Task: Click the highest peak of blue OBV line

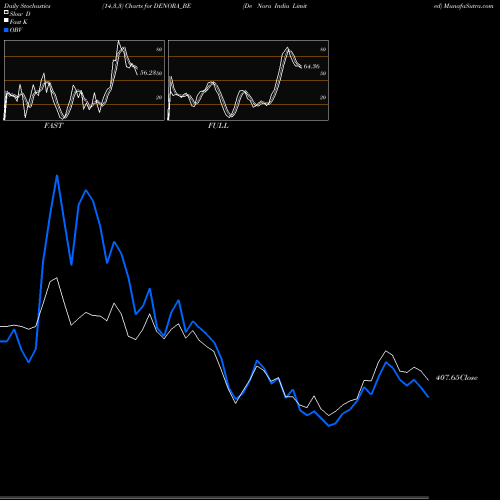Action: [x=57, y=176]
